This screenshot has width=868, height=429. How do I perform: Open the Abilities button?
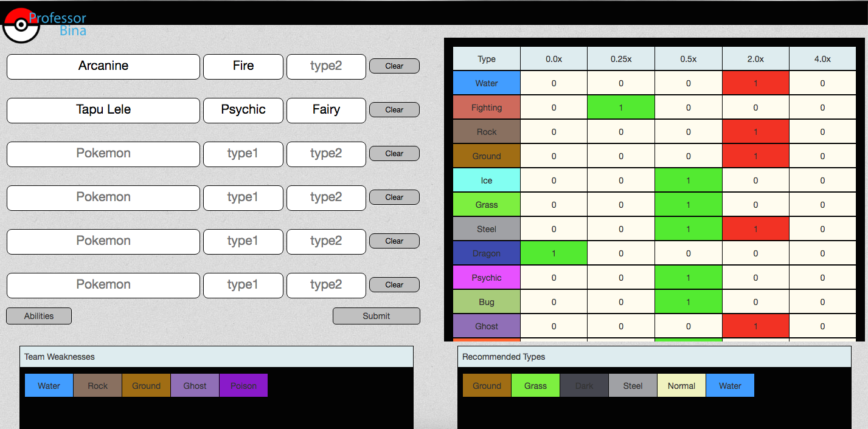[x=39, y=316]
